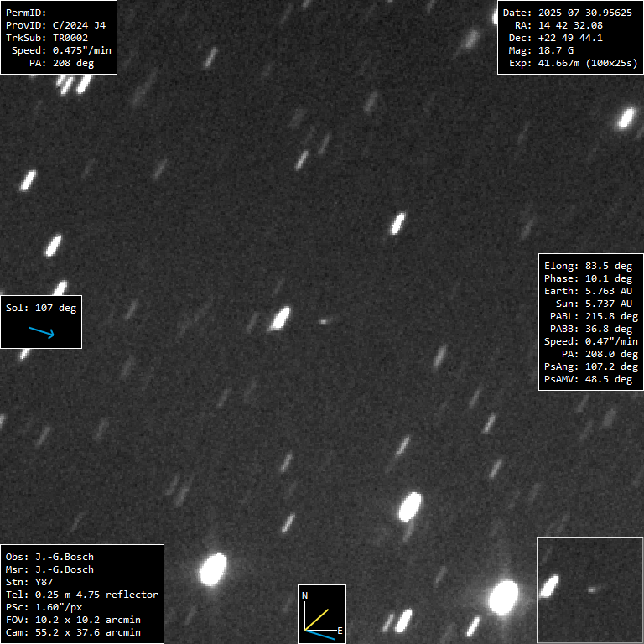This screenshot has height=644, width=644.
Task: Select the 'RA: 14 42 32.08' value
Action: click(558, 25)
